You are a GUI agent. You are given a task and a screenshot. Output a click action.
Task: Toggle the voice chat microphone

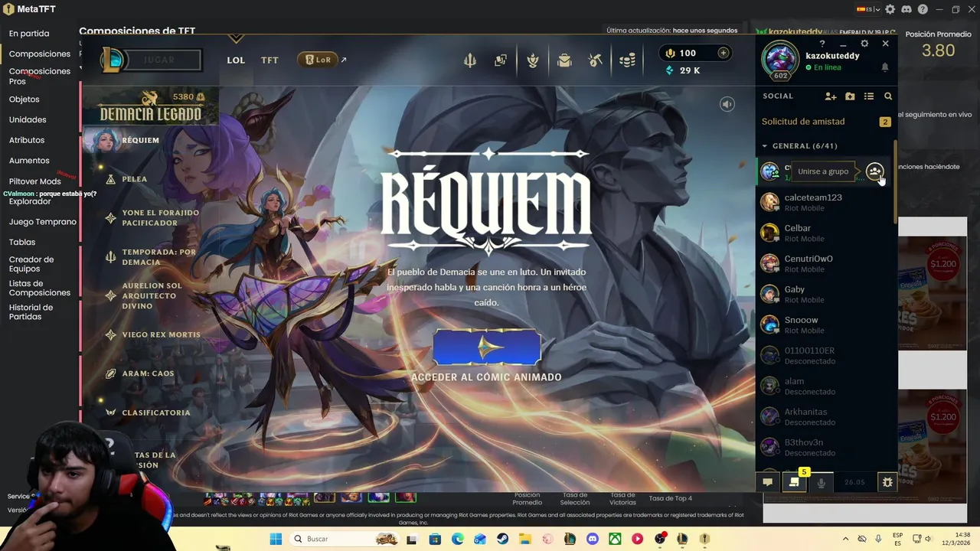(822, 482)
